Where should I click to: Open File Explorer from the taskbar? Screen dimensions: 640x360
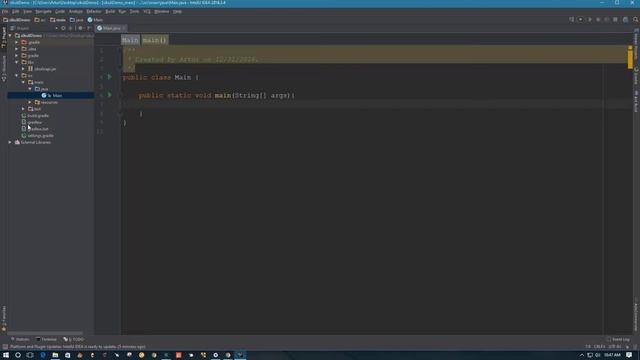[55, 355]
